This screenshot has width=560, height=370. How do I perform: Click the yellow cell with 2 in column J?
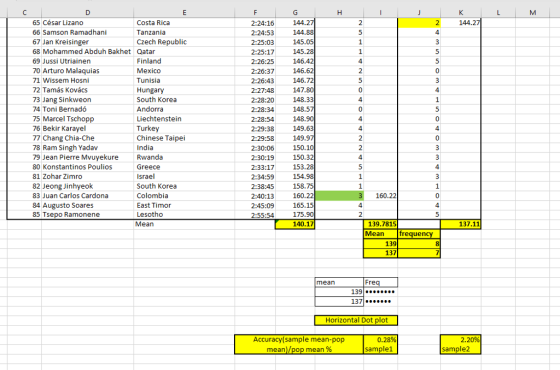click(x=419, y=23)
